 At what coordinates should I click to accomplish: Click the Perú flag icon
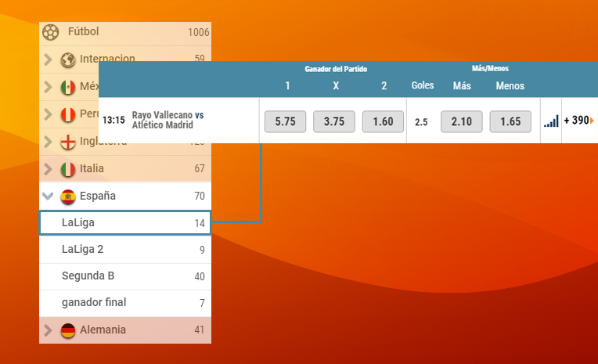tap(68, 114)
